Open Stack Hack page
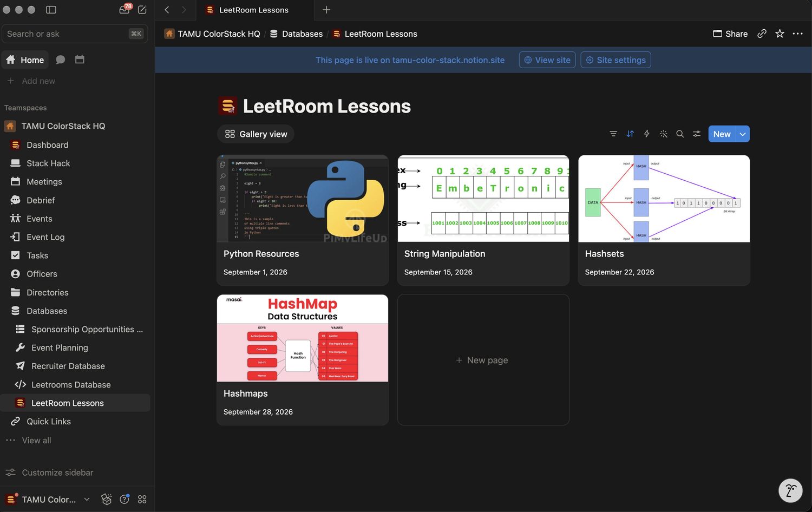The height and width of the screenshot is (512, 812). pos(48,163)
